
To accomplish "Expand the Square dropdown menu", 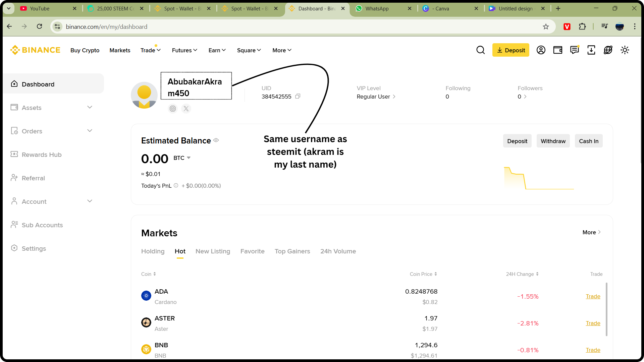I will (249, 50).
